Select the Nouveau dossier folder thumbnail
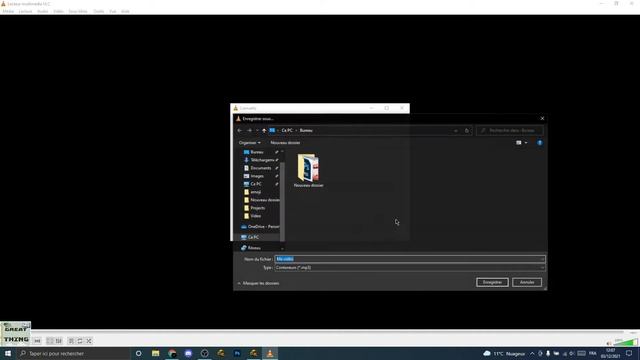This screenshot has width=640, height=360. coord(309,170)
